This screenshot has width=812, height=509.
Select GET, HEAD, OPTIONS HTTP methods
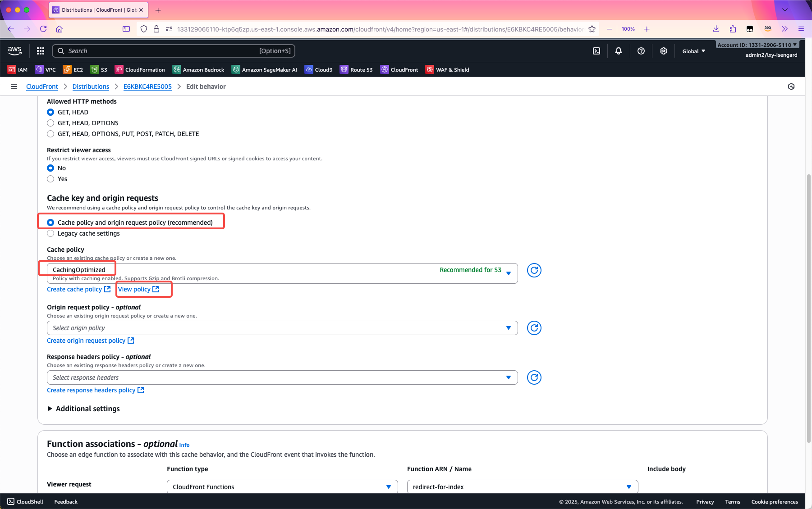50,123
